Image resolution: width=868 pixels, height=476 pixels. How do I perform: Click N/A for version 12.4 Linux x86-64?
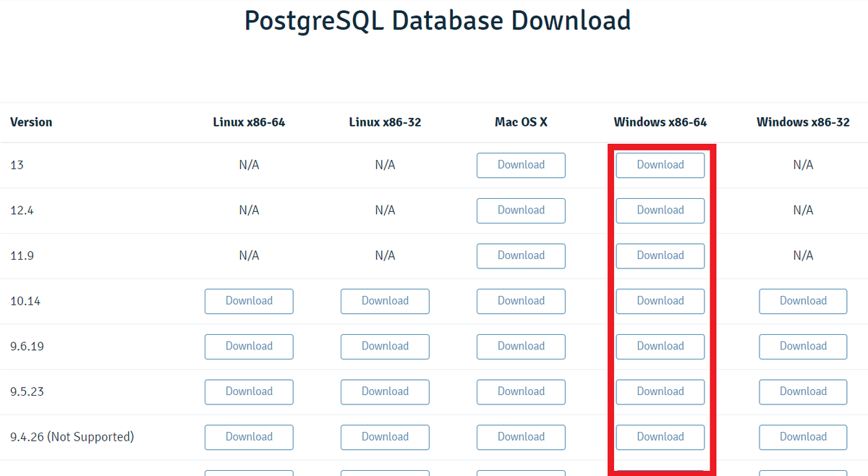point(249,211)
